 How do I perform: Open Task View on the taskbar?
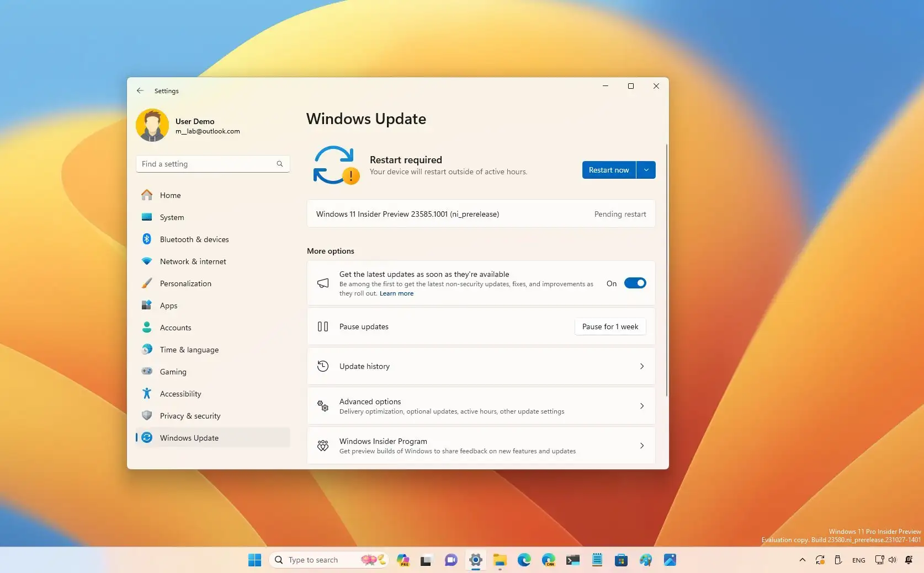pos(426,560)
